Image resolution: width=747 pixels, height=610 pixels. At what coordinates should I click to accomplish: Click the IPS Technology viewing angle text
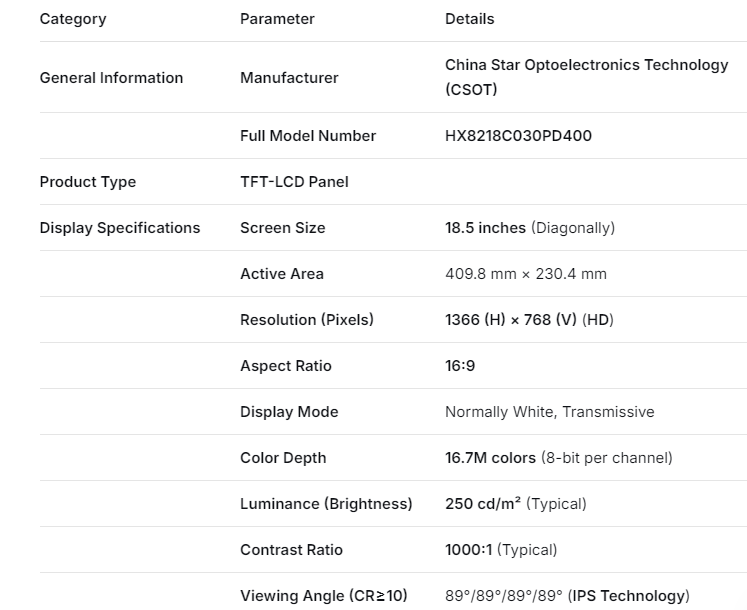point(628,596)
